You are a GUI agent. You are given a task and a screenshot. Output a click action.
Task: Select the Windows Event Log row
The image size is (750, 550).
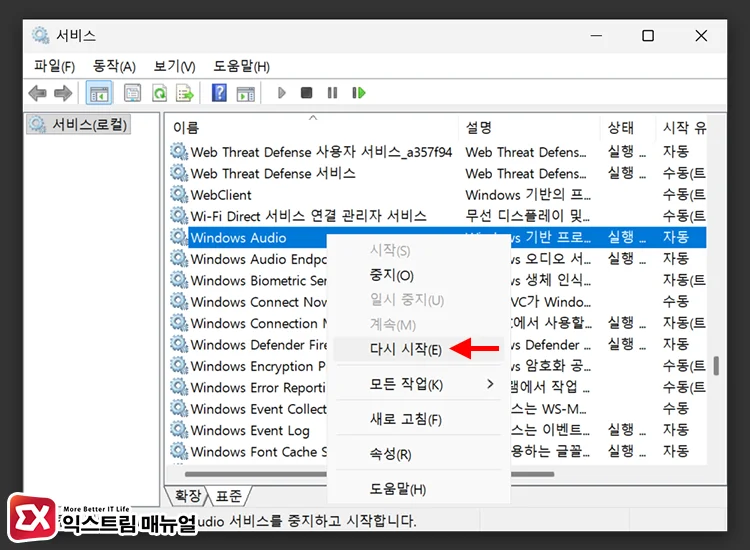[250, 430]
